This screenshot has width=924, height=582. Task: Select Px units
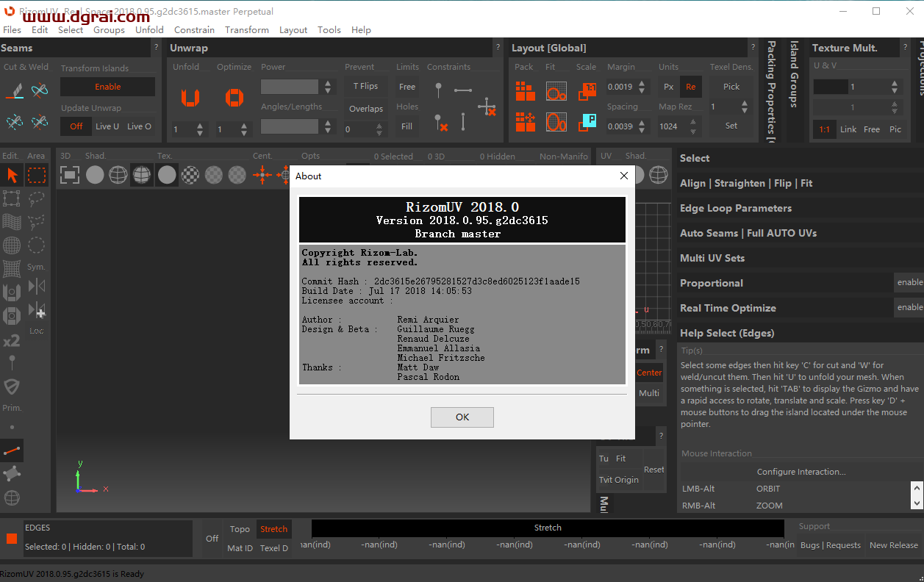coord(668,87)
